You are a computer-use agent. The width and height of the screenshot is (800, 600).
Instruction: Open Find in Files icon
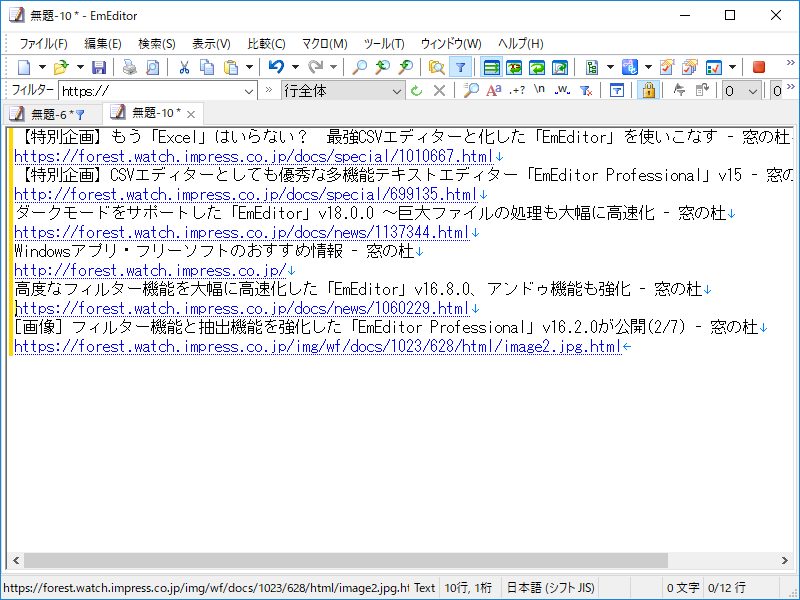point(436,67)
